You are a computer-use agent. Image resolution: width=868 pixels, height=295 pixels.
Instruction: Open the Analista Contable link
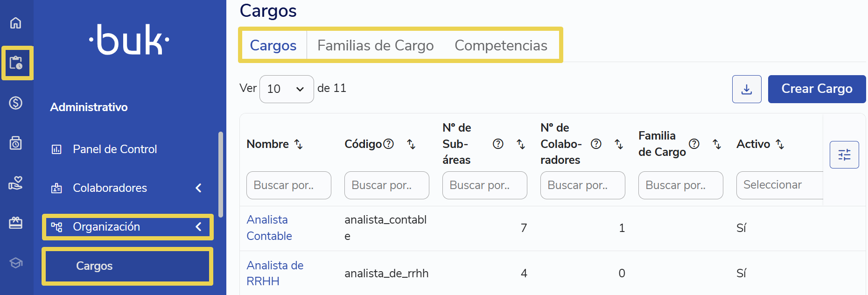pyautogui.click(x=269, y=228)
